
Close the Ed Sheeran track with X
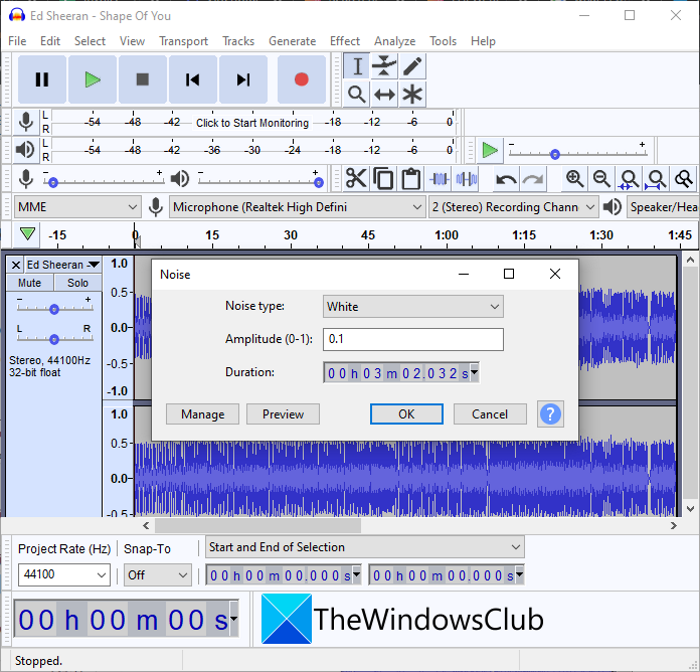(x=15, y=265)
